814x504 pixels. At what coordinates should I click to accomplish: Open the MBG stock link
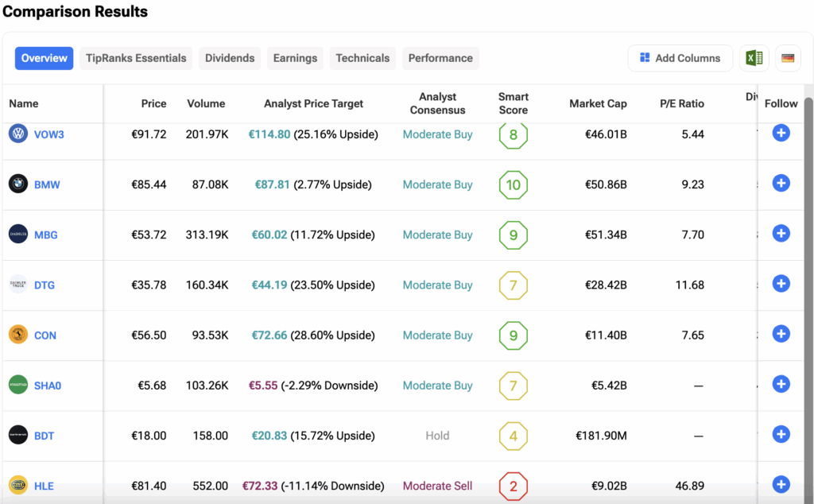coord(45,235)
